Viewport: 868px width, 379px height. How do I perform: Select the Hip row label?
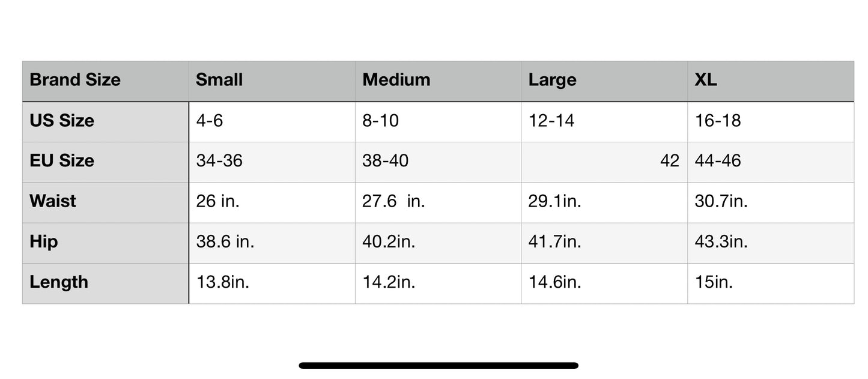click(x=106, y=243)
